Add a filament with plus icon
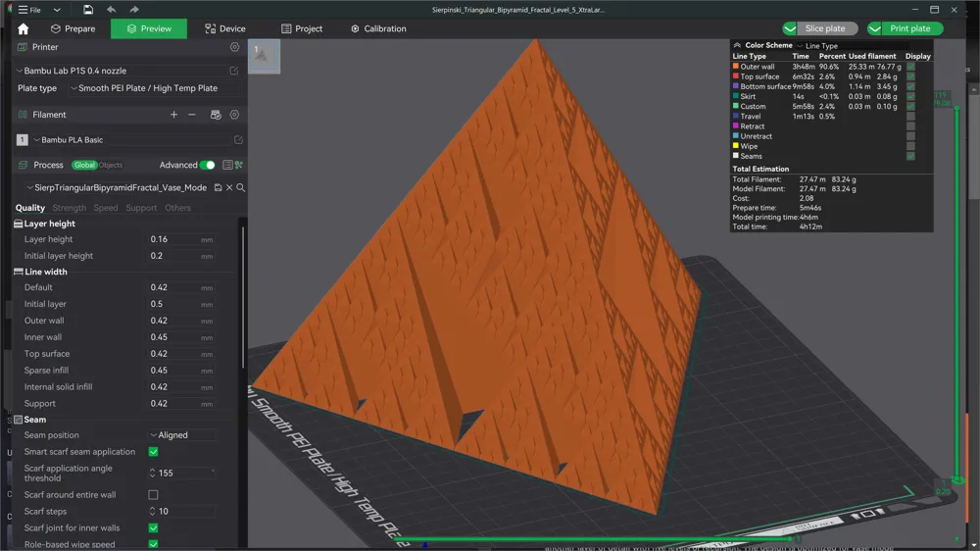The width and height of the screenshot is (980, 551). pos(173,115)
